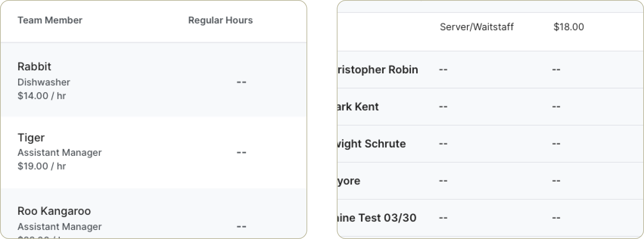Sort by the Team Member column header
This screenshot has width=644, height=239.
(50, 20)
